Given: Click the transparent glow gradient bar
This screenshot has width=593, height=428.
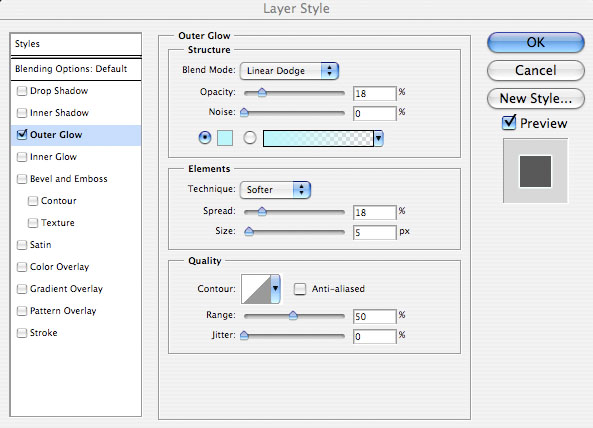Looking at the screenshot, I should pyautogui.click(x=318, y=138).
